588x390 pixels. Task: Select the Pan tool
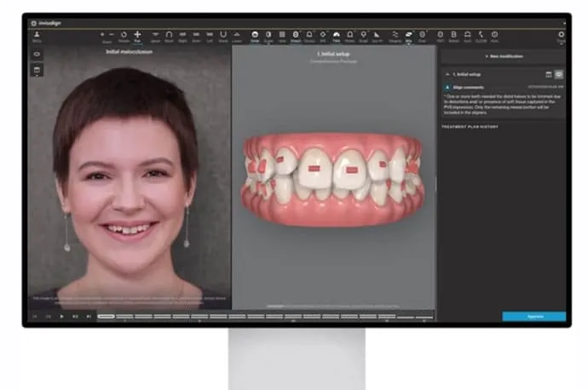137,35
